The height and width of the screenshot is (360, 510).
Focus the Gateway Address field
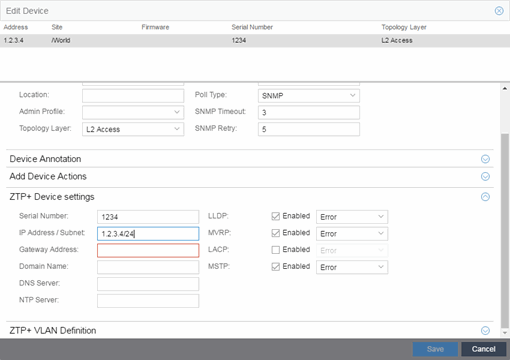point(148,250)
